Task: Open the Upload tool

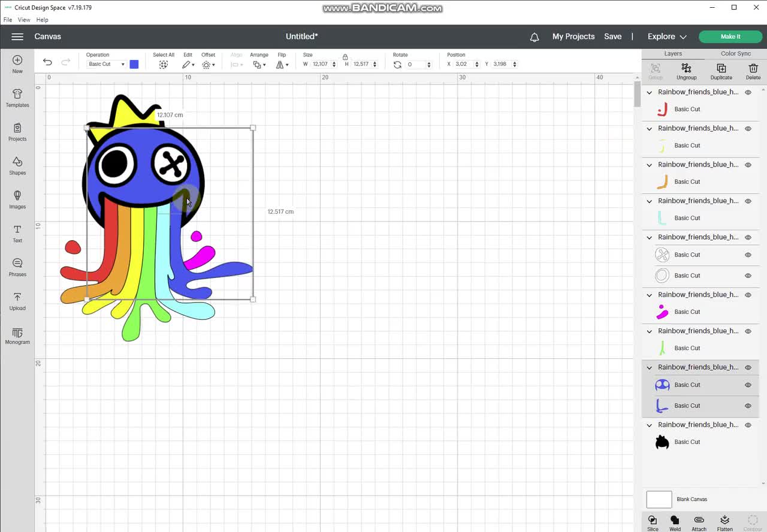Action: coord(17,301)
